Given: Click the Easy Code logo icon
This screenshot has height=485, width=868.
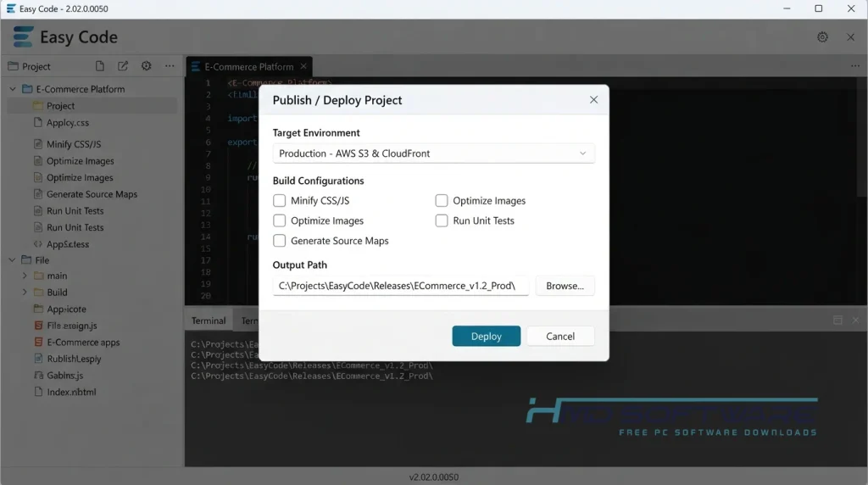Looking at the screenshot, I should [x=23, y=37].
